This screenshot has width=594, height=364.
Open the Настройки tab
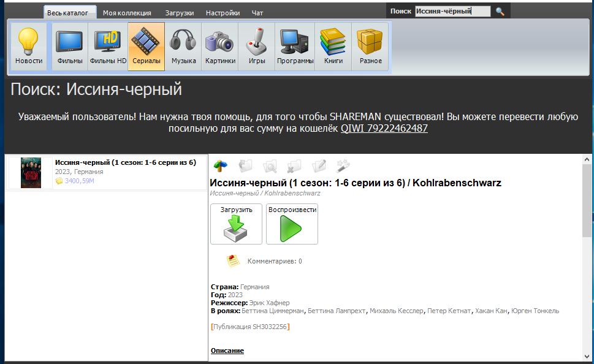pyautogui.click(x=223, y=13)
